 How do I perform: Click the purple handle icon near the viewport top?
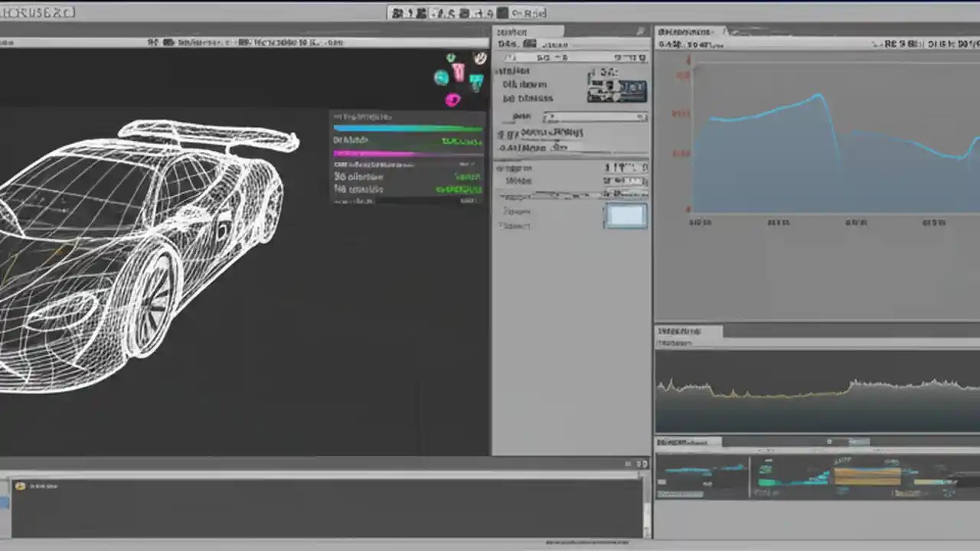click(452, 99)
